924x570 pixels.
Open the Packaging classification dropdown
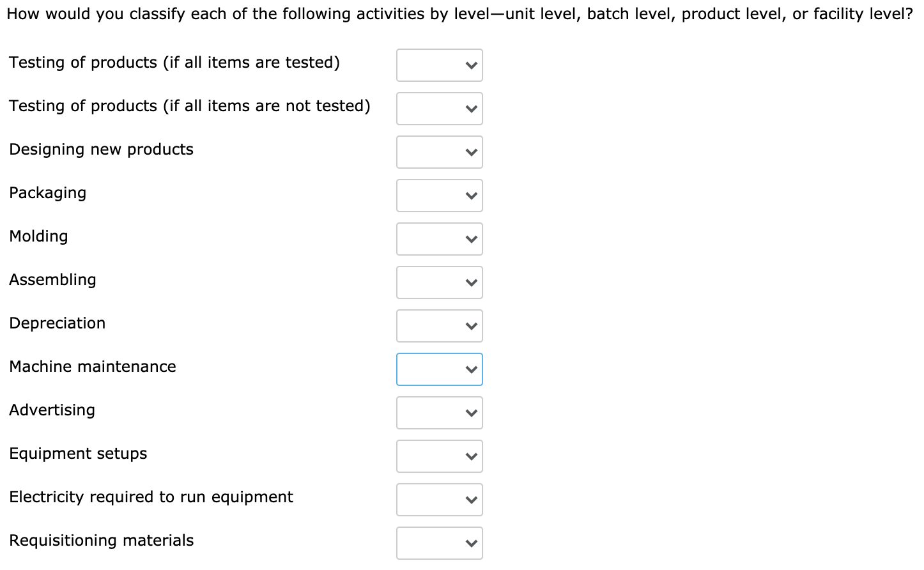pyautogui.click(x=439, y=196)
